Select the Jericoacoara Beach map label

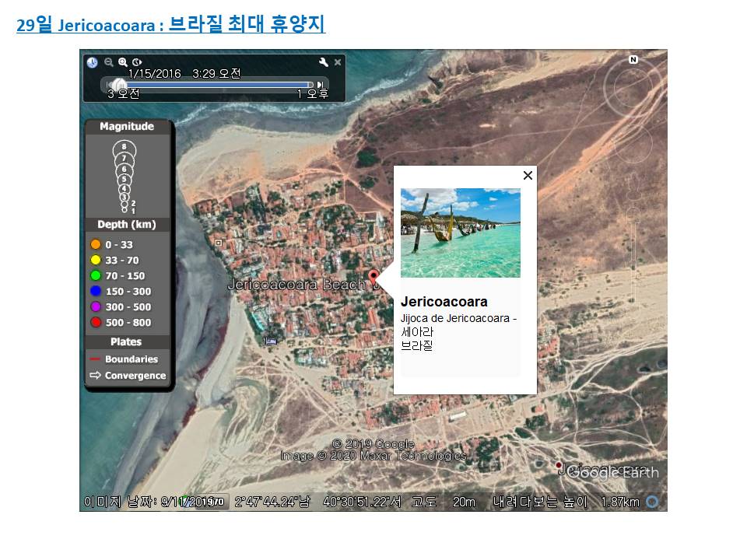coord(296,285)
